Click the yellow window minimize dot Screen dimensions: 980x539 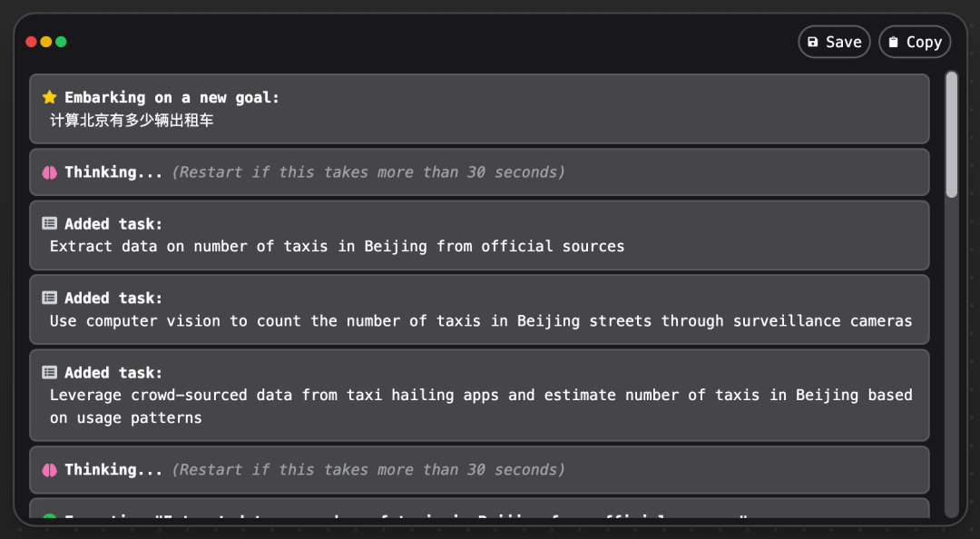point(46,42)
